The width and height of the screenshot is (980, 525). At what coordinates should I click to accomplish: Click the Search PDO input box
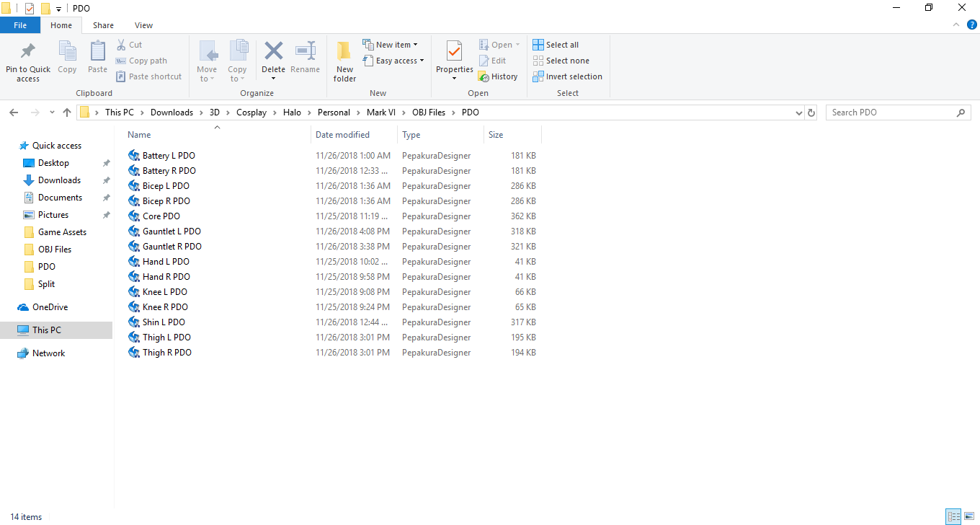(891, 112)
